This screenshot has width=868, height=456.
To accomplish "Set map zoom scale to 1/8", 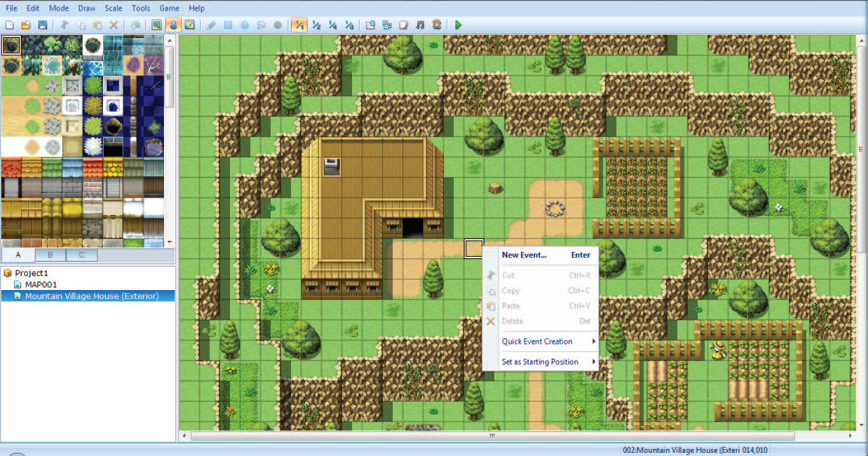I will pyautogui.click(x=349, y=25).
